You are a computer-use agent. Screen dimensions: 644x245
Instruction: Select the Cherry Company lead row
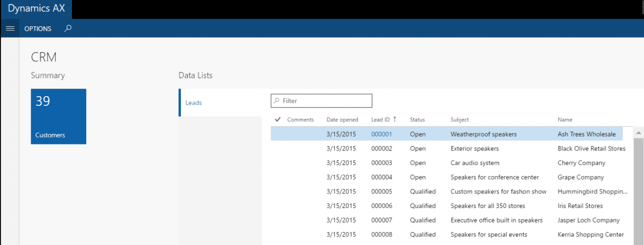coord(581,163)
